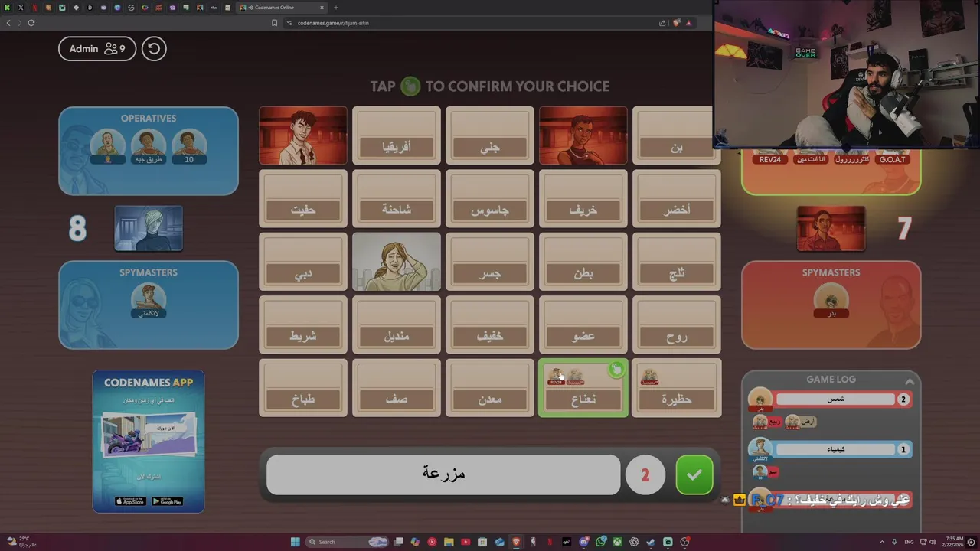Click the blue spymaster avatar

click(x=149, y=300)
